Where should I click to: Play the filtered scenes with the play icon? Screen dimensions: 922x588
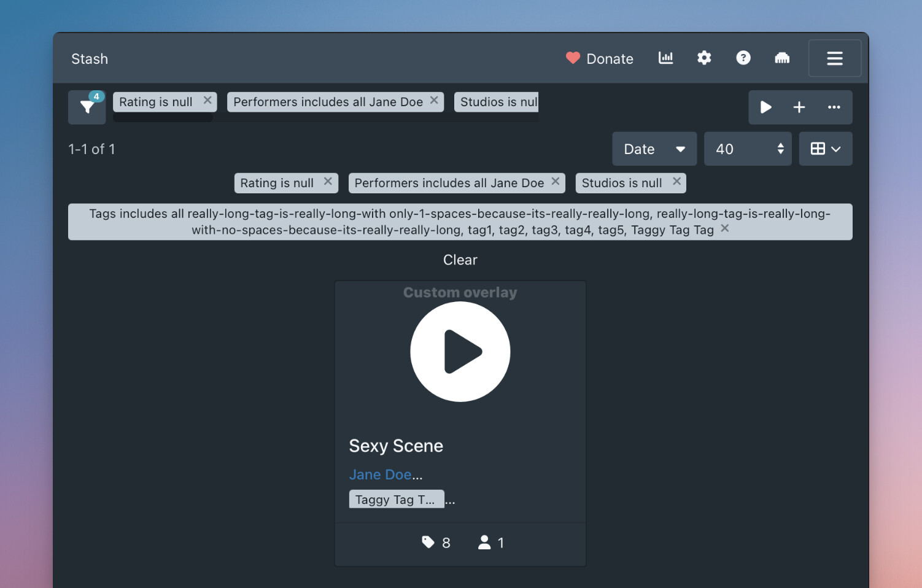click(765, 107)
